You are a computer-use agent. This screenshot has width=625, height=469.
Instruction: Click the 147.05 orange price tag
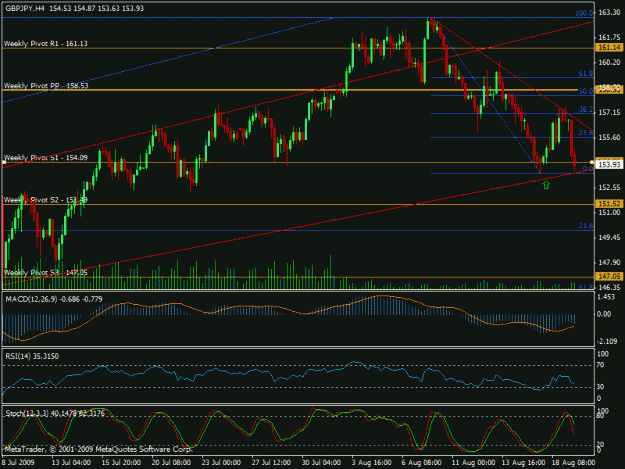(609, 276)
